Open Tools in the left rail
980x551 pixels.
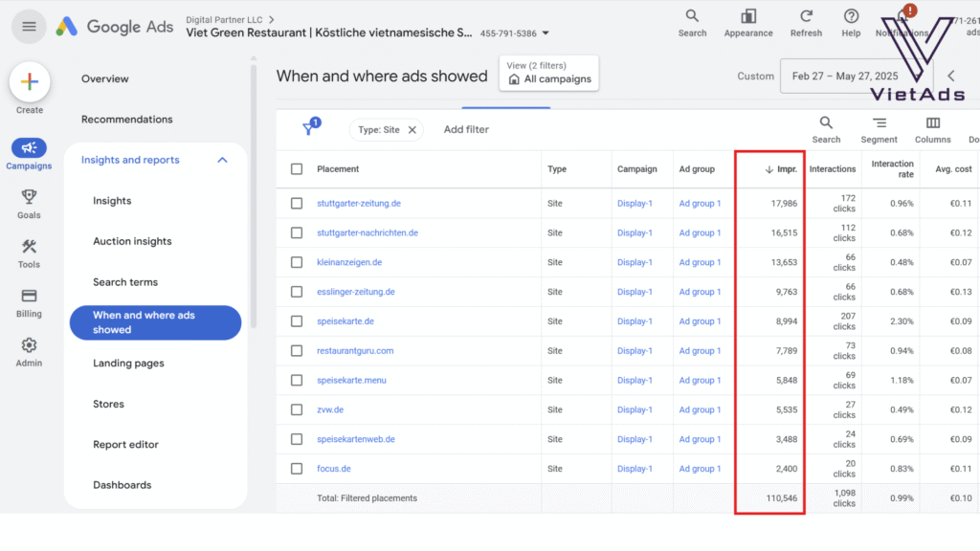pyautogui.click(x=29, y=253)
